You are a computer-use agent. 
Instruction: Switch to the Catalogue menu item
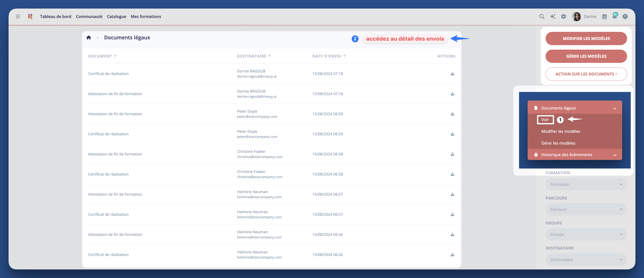[116, 16]
